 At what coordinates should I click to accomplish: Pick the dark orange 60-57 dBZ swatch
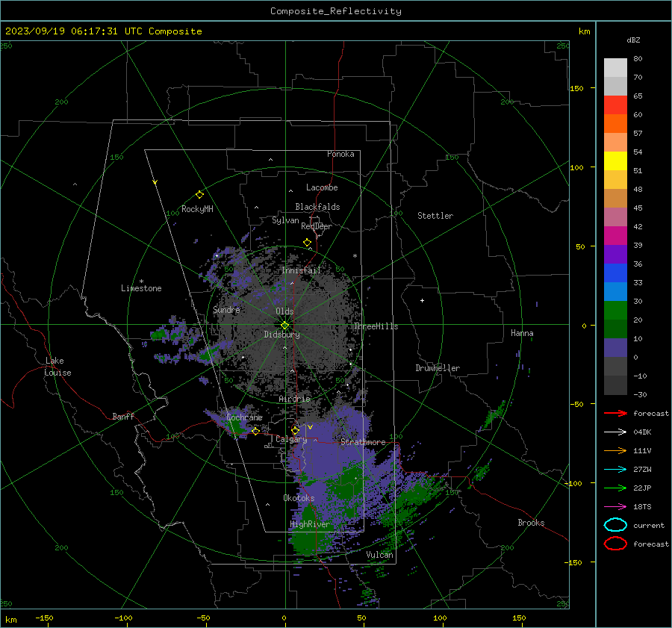click(x=615, y=123)
